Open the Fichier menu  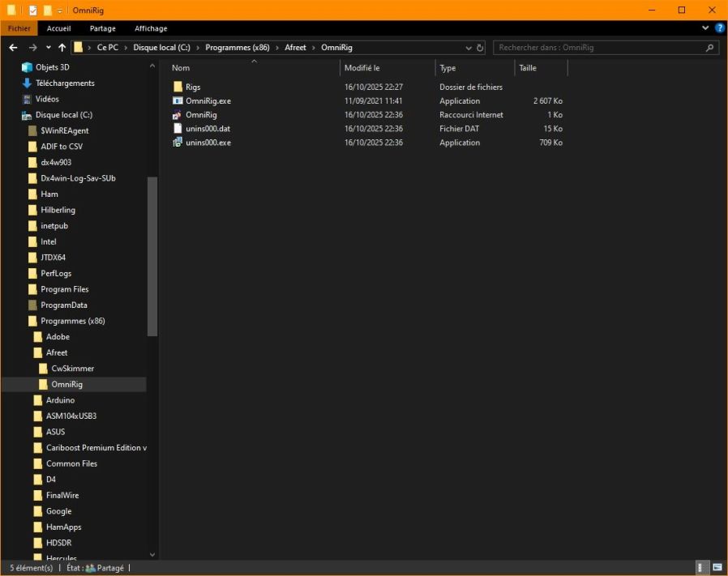[19, 28]
